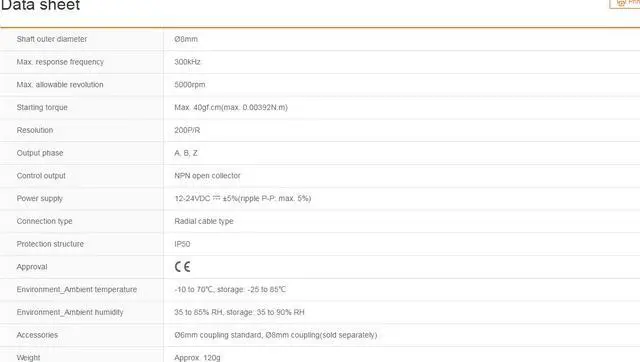Select NPN open collector text

click(207, 175)
